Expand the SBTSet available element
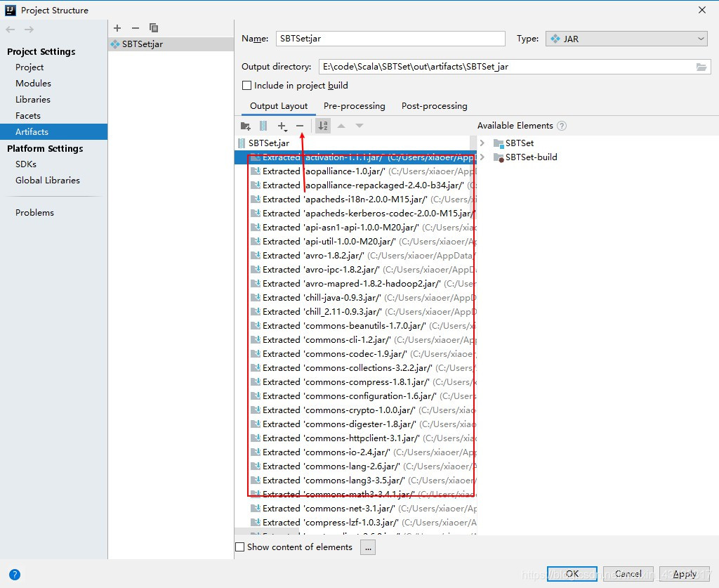The height and width of the screenshot is (588, 719). (x=482, y=143)
